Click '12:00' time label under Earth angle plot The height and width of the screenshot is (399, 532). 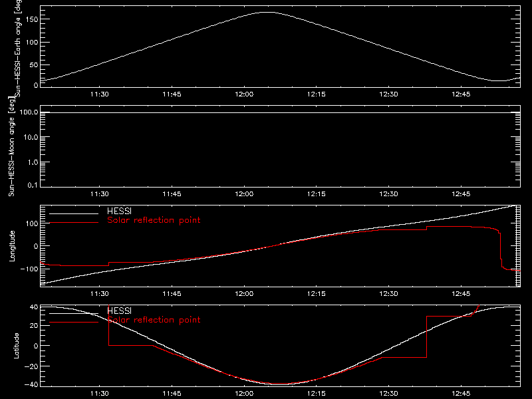click(244, 94)
